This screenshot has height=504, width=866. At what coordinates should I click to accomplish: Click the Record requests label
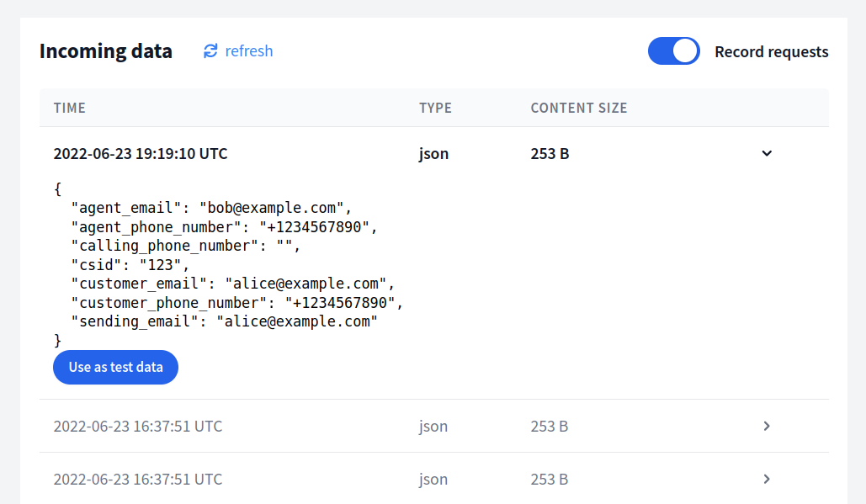click(771, 52)
